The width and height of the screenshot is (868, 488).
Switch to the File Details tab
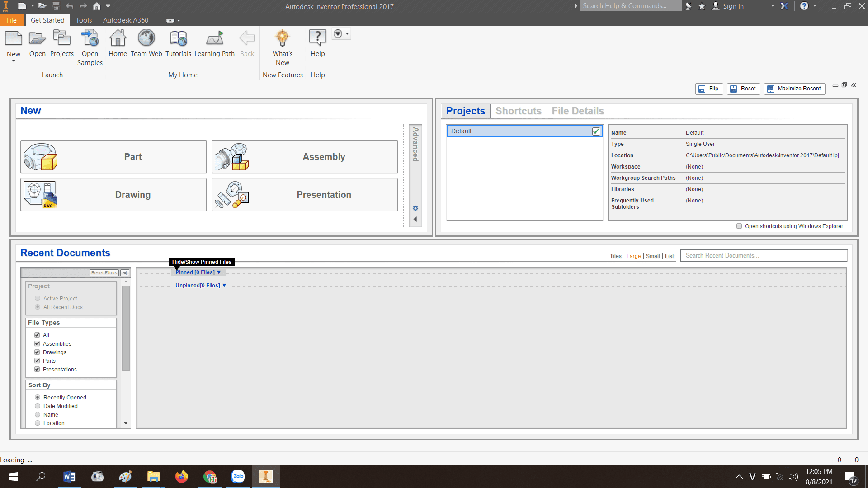point(578,111)
